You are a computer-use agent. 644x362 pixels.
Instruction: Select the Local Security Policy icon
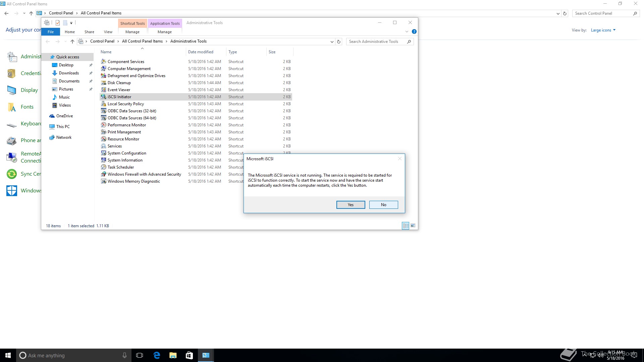click(x=104, y=104)
